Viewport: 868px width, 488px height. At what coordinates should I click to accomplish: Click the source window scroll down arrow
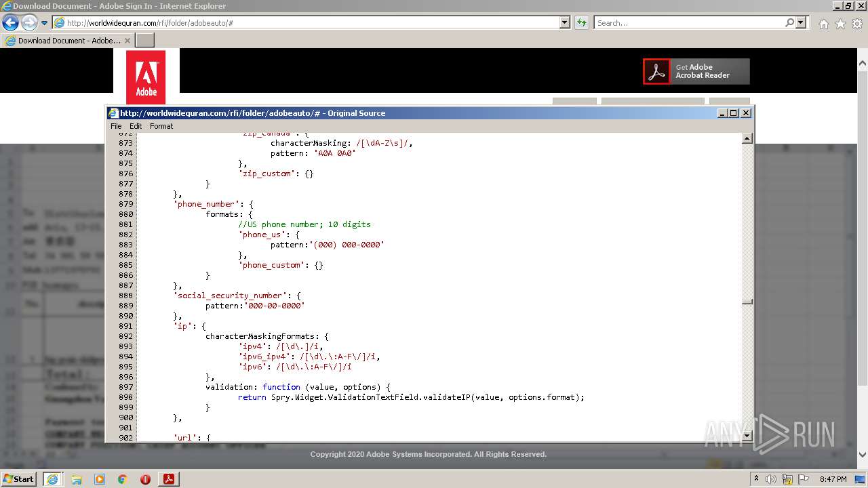[747, 436]
